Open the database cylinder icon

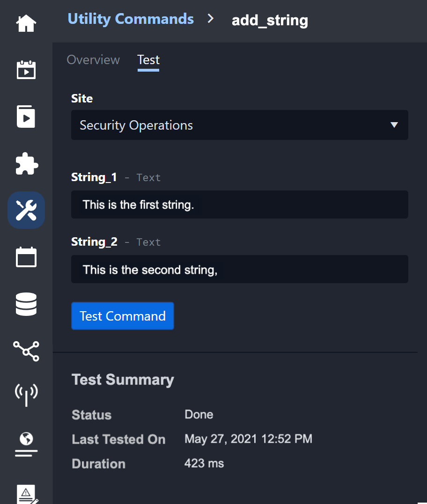click(26, 304)
